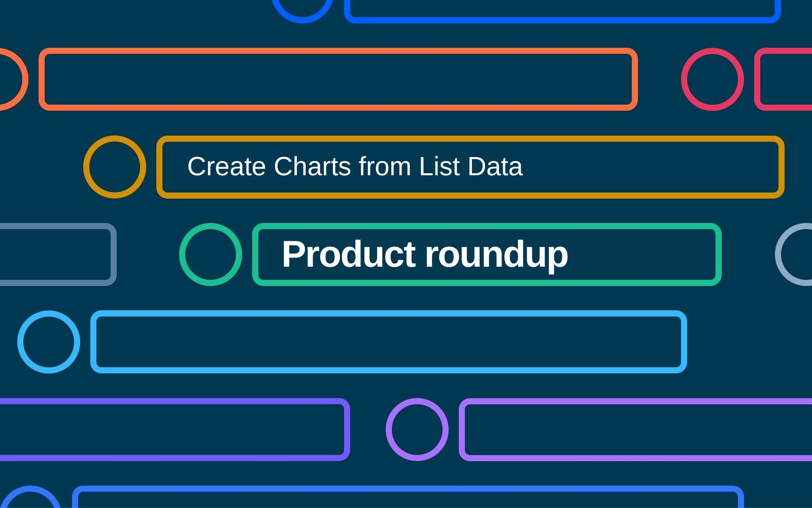Click the pink-red circle at upper right
The height and width of the screenshot is (508, 812).
coord(713,79)
